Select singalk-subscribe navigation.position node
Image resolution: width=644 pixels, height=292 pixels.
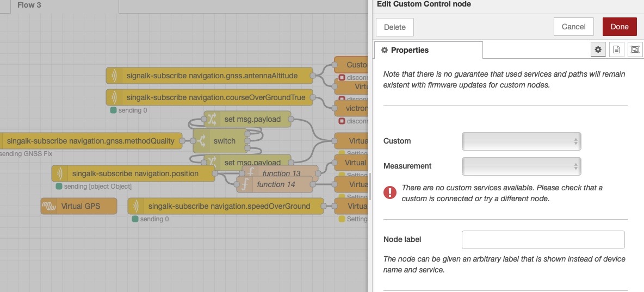[133, 173]
